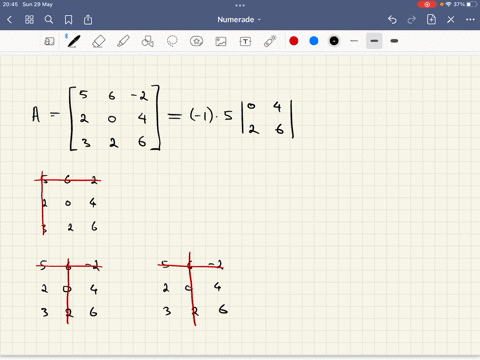480x360 pixels.
Task: Select the thinnest stroke width
Action: point(354,41)
